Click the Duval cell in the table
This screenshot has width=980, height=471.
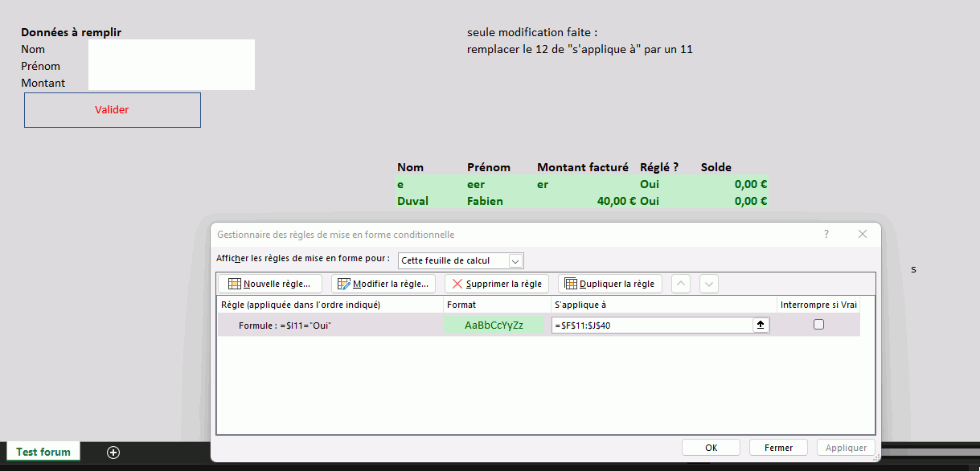[412, 202]
